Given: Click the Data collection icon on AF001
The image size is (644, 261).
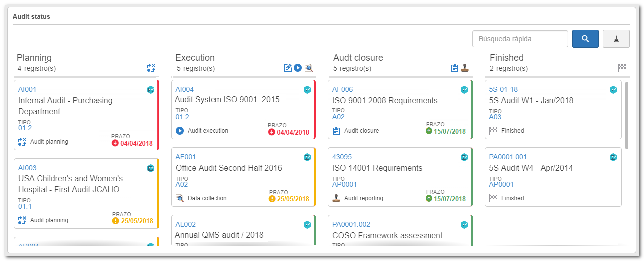Looking at the screenshot, I should point(180,198).
